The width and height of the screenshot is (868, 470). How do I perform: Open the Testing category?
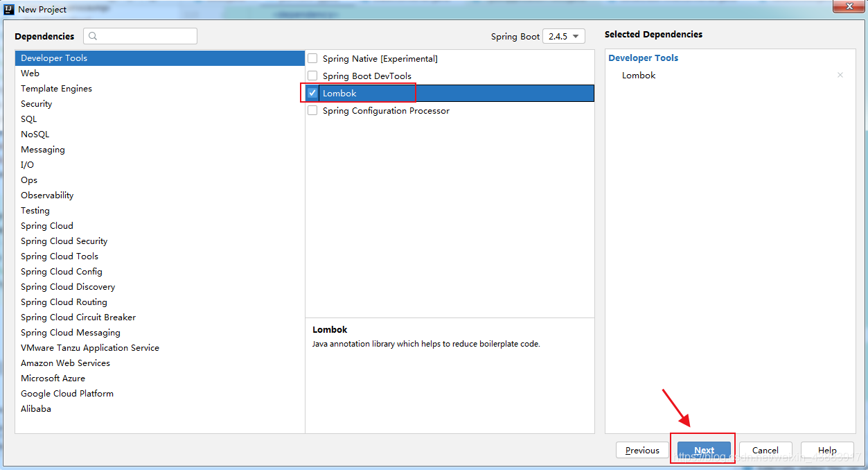[x=159, y=211]
